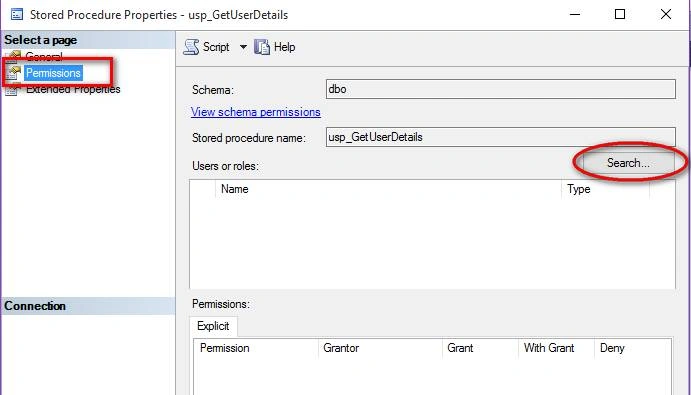
Task: Sort users by Name column header
Action: point(388,189)
